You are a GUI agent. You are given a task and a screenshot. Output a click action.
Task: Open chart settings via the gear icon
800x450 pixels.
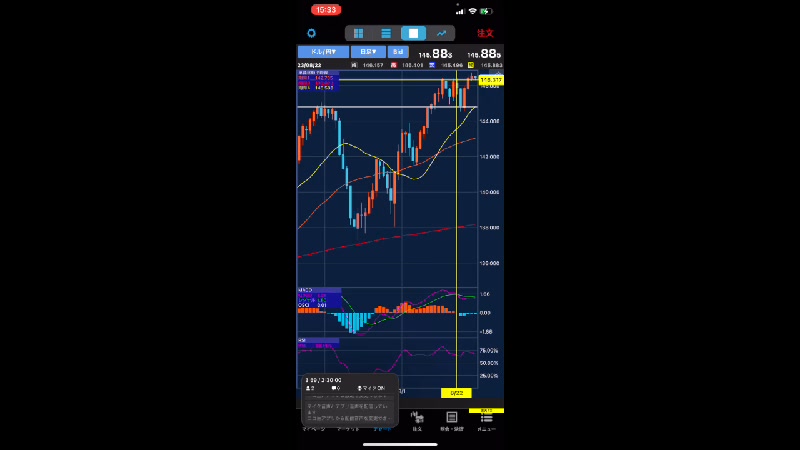coord(311,33)
